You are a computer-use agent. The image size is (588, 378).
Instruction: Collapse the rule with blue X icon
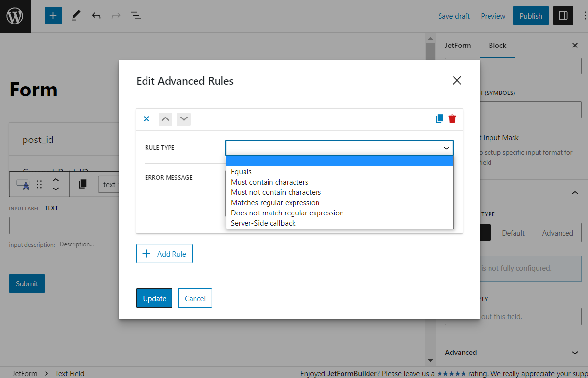tap(146, 119)
